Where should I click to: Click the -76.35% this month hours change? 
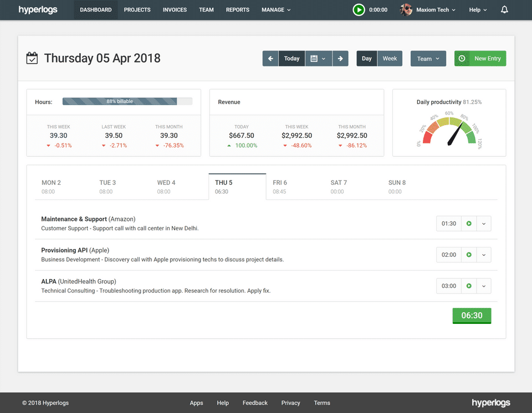[x=170, y=146]
